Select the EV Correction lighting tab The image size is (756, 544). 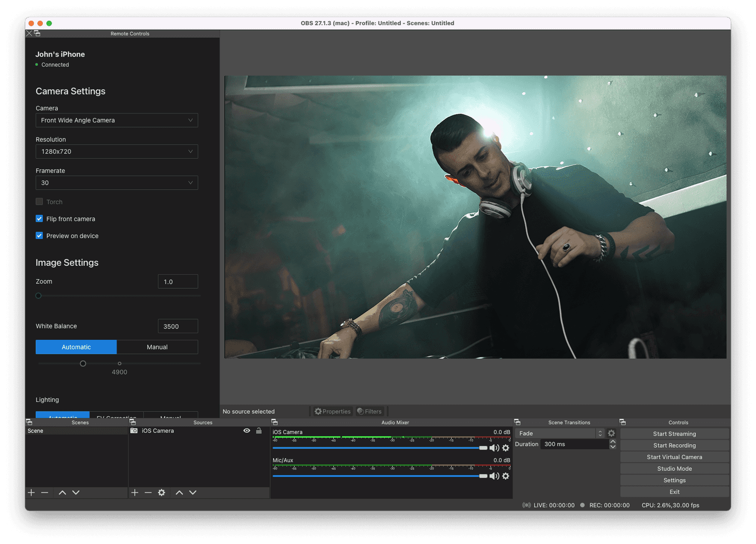[116, 417]
